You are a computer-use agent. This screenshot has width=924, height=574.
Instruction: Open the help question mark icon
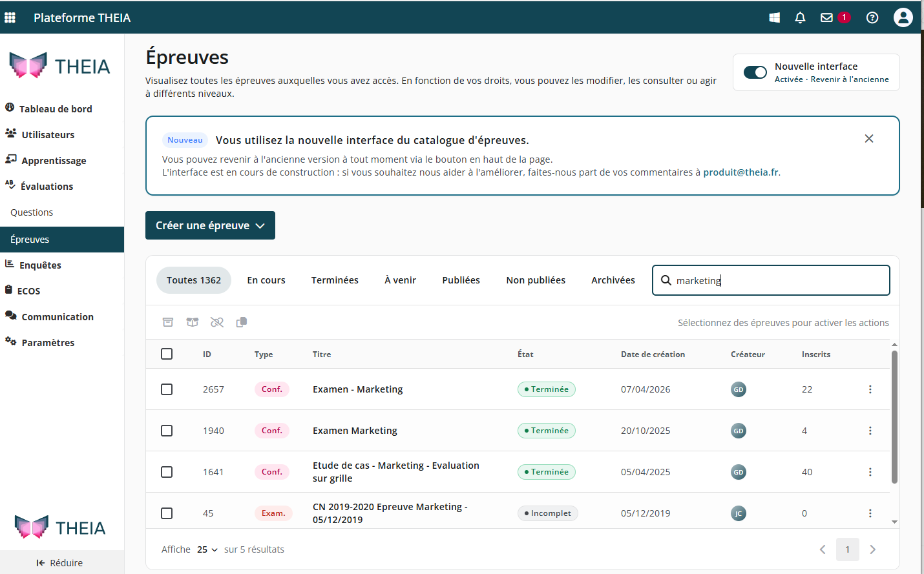[872, 17]
